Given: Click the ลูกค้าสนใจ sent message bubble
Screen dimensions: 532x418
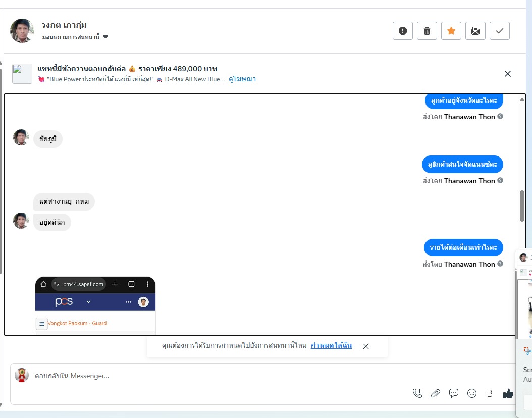Looking at the screenshot, I should point(462,164).
